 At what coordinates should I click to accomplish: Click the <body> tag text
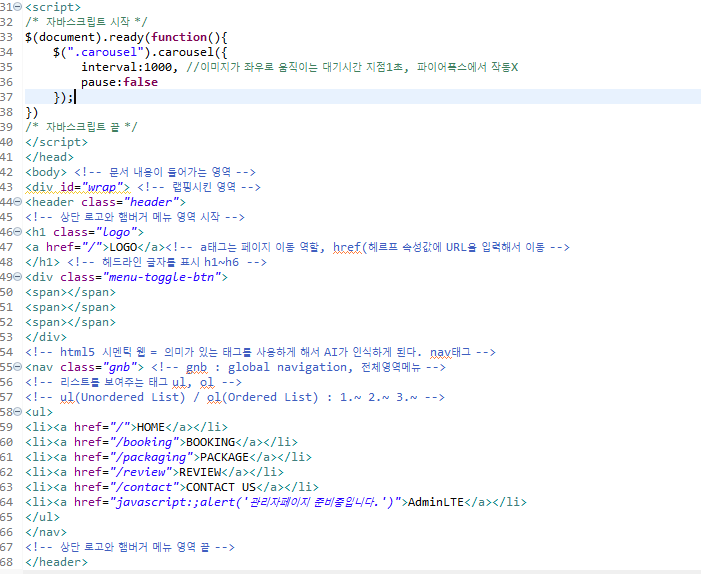point(46,172)
